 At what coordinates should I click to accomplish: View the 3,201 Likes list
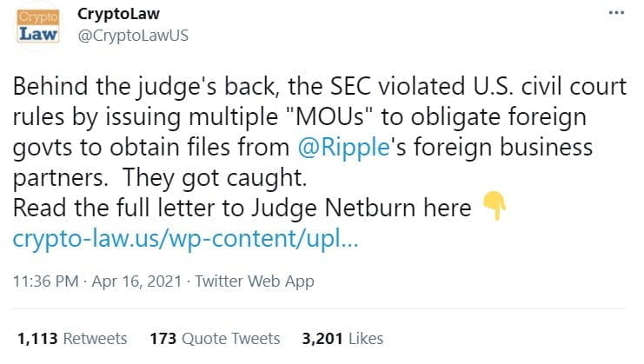342,338
